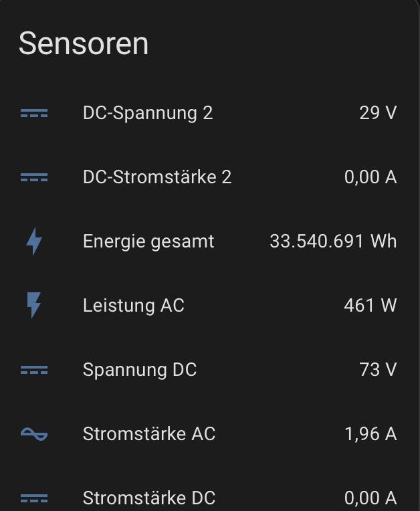
Task: Click the Stromstärke DC sensor icon
Action: click(34, 498)
